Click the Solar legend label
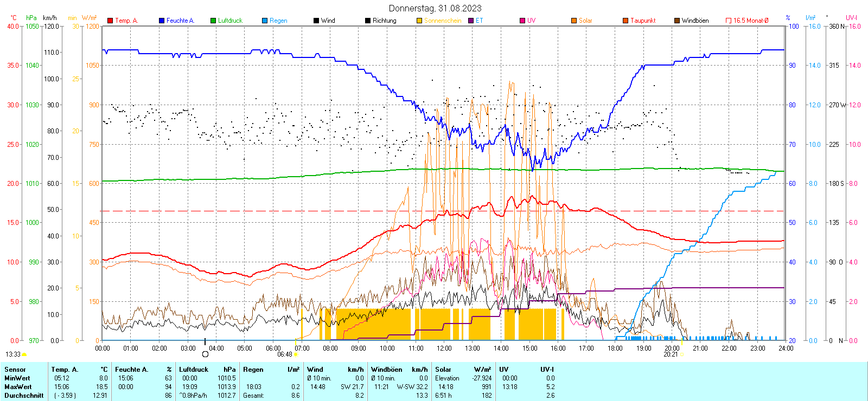 pyautogui.click(x=585, y=21)
